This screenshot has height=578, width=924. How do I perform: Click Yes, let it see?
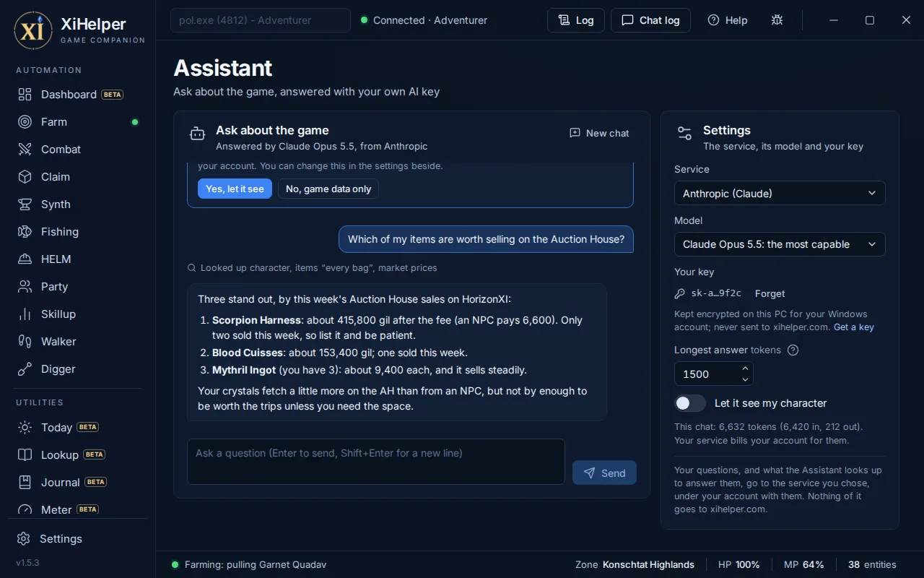coord(235,189)
